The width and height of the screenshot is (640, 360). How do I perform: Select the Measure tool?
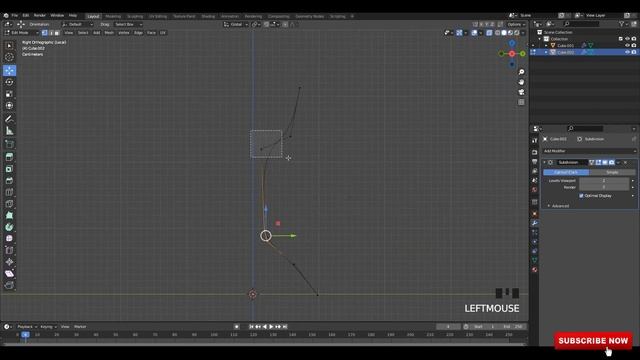[x=9, y=131]
